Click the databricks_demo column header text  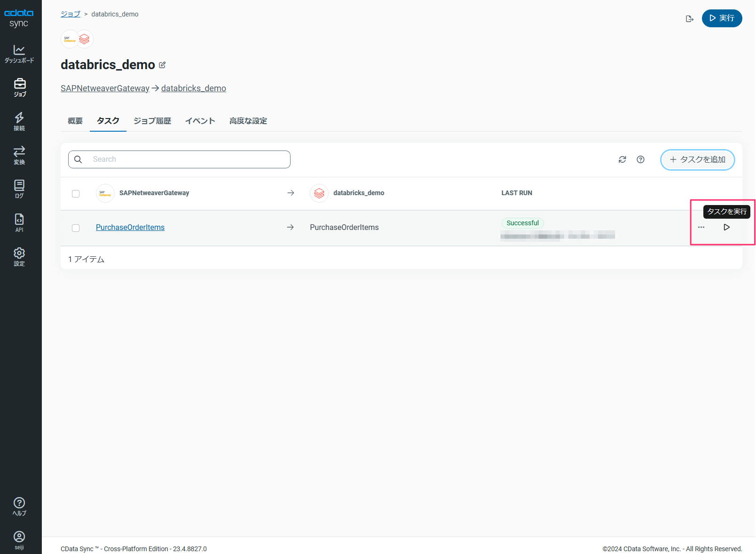click(359, 193)
